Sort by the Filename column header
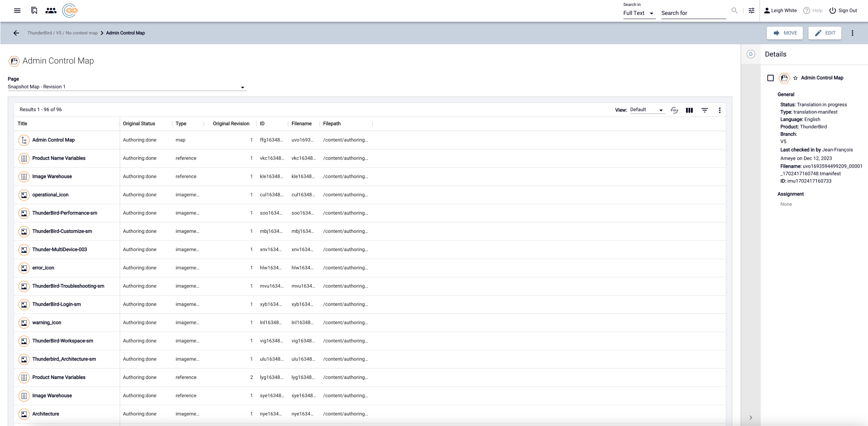 pos(302,124)
